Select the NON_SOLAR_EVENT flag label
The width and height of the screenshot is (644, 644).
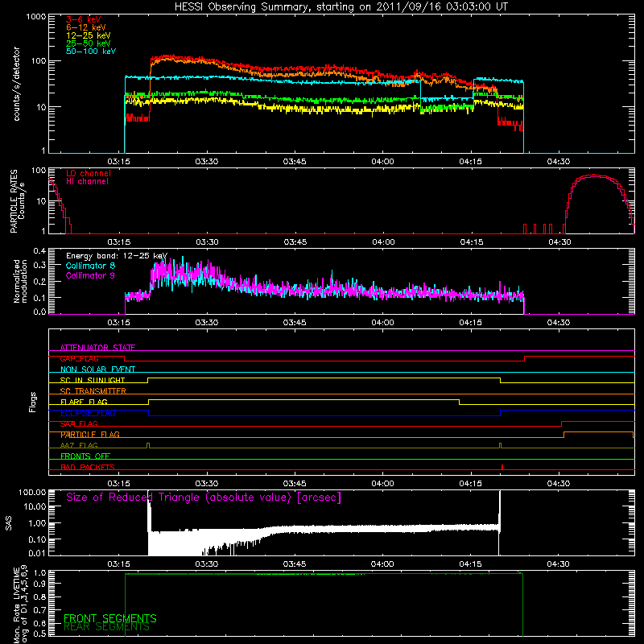point(97,369)
